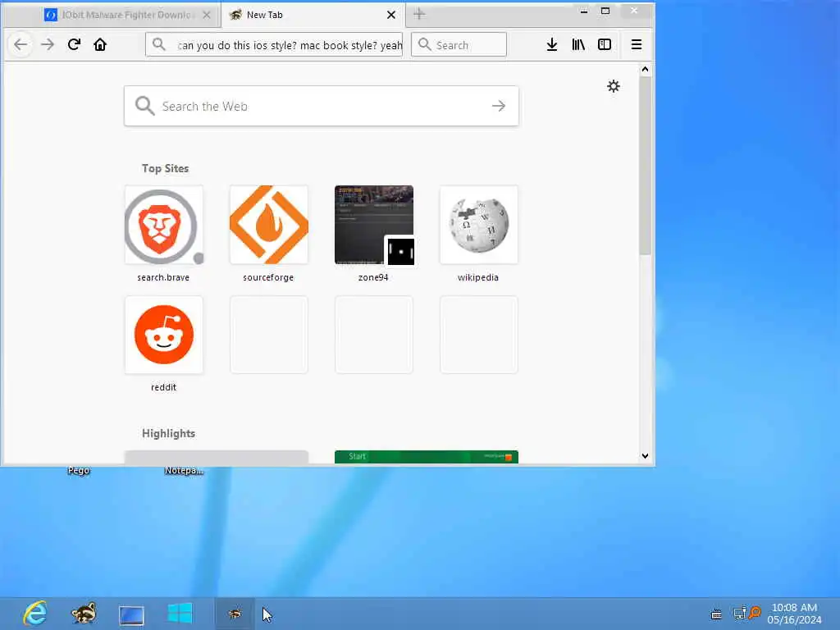840x630 pixels.
Task: Click the Search the Web field
Action: 322,106
